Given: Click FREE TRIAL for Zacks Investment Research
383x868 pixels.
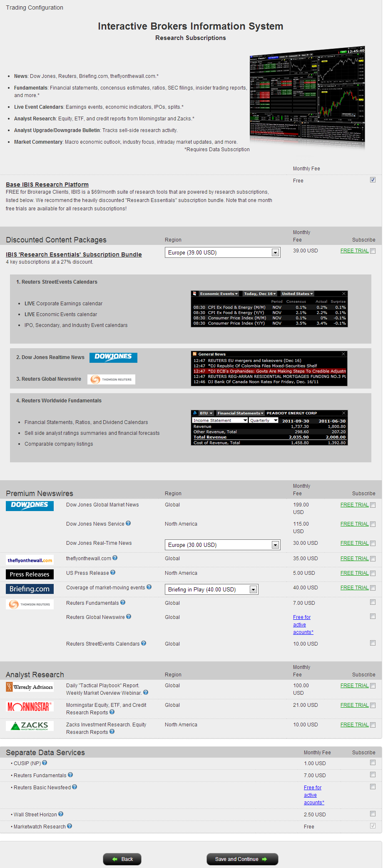Looking at the screenshot, I should click(x=355, y=725).
